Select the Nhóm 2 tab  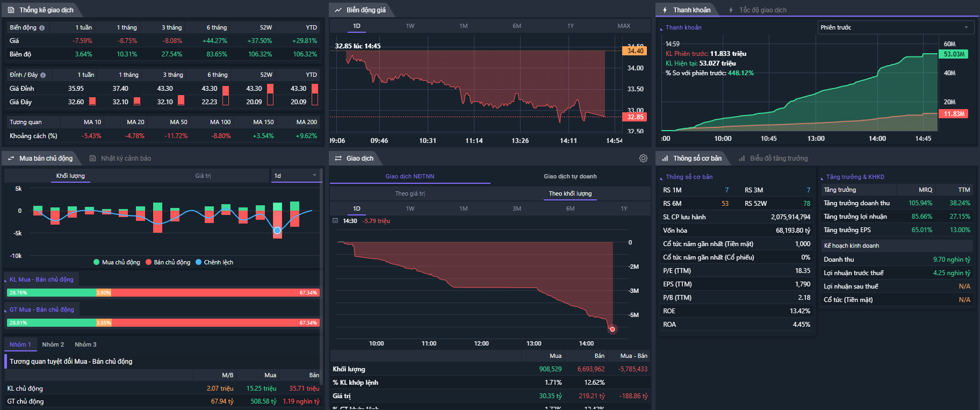tap(53, 344)
